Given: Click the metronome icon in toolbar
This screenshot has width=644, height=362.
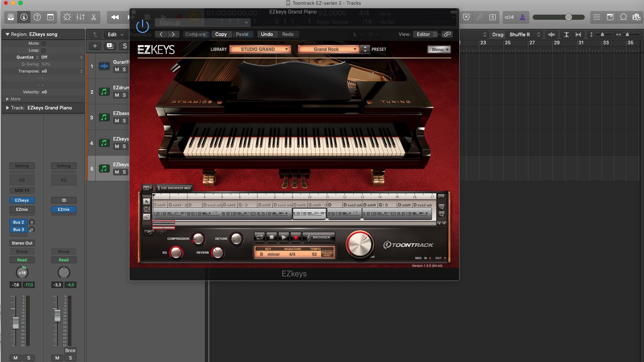Looking at the screenshot, I should 522,17.
